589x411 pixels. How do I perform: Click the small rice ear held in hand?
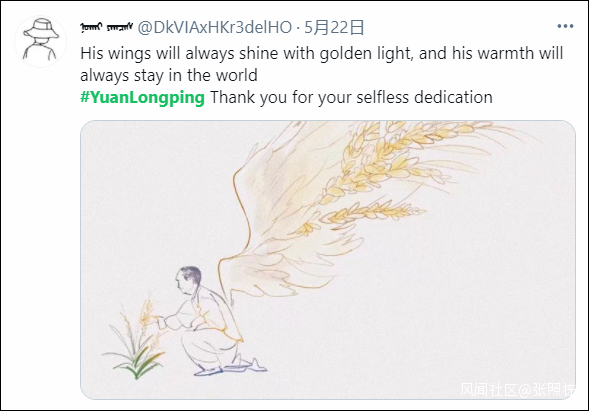(x=148, y=314)
